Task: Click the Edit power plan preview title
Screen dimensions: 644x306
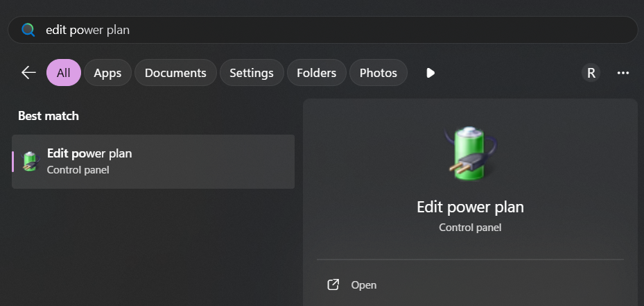Action: coord(470,207)
